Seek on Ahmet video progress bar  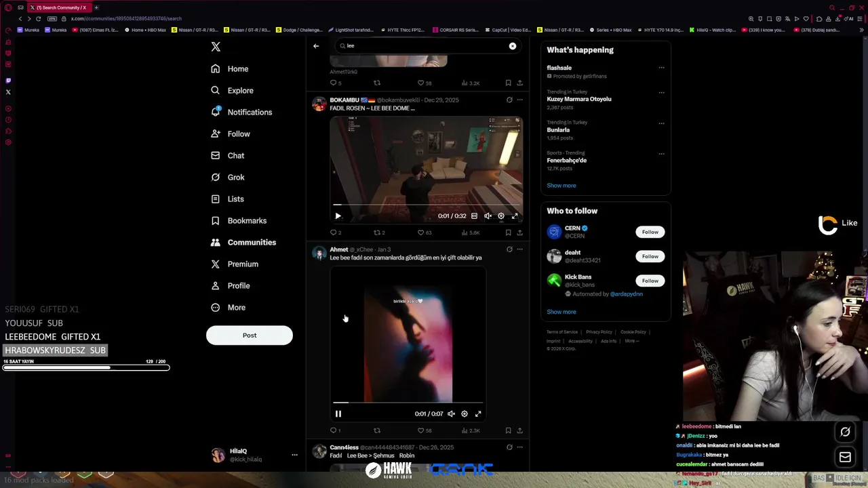(408, 403)
